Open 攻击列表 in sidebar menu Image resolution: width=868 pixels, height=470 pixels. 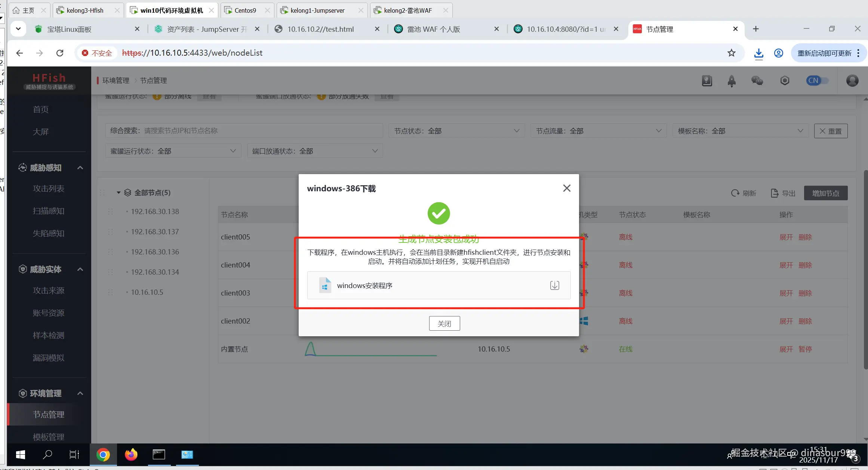pyautogui.click(x=49, y=189)
